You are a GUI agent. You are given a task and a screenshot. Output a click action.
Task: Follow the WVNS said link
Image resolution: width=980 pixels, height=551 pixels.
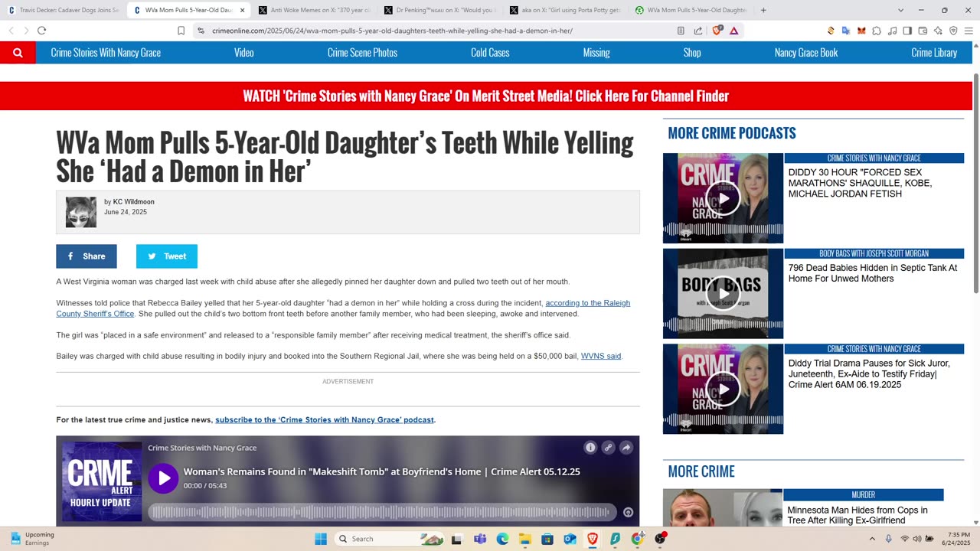pos(601,356)
